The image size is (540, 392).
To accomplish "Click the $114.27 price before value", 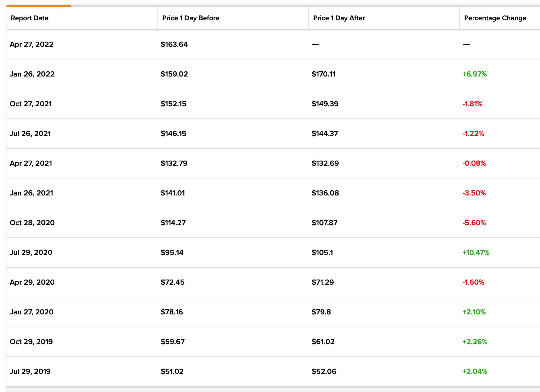I will point(173,223).
